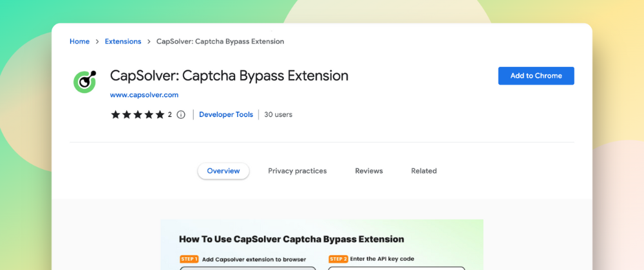Visit www.capsolver.com website link
Screen dimensions: 644x270
coord(144,95)
